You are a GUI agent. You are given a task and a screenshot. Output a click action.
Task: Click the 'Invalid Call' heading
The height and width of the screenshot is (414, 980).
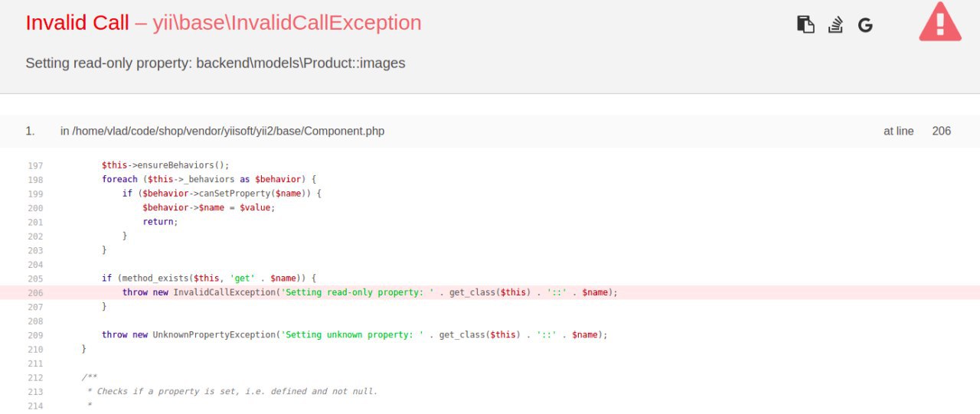coord(77,23)
